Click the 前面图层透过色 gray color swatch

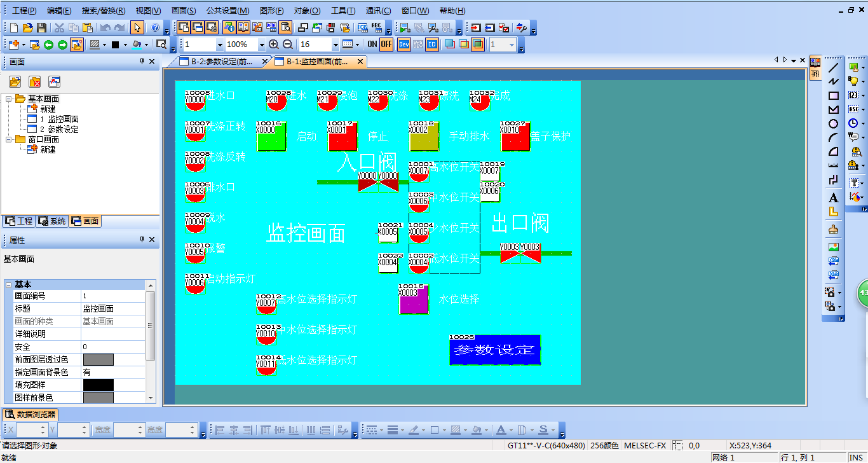coord(98,359)
